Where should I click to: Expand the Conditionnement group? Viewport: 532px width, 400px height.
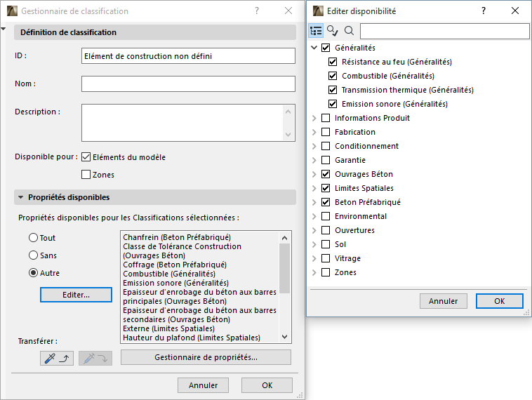(314, 146)
